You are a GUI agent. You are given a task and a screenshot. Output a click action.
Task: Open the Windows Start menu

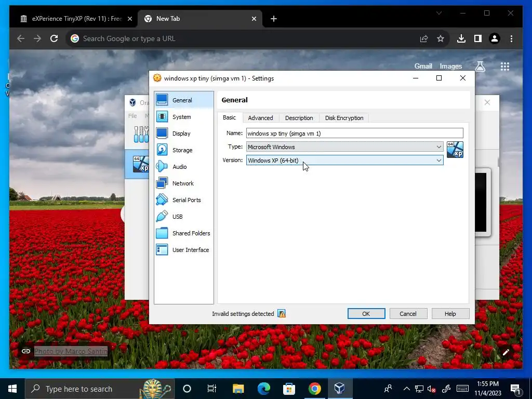(12, 389)
